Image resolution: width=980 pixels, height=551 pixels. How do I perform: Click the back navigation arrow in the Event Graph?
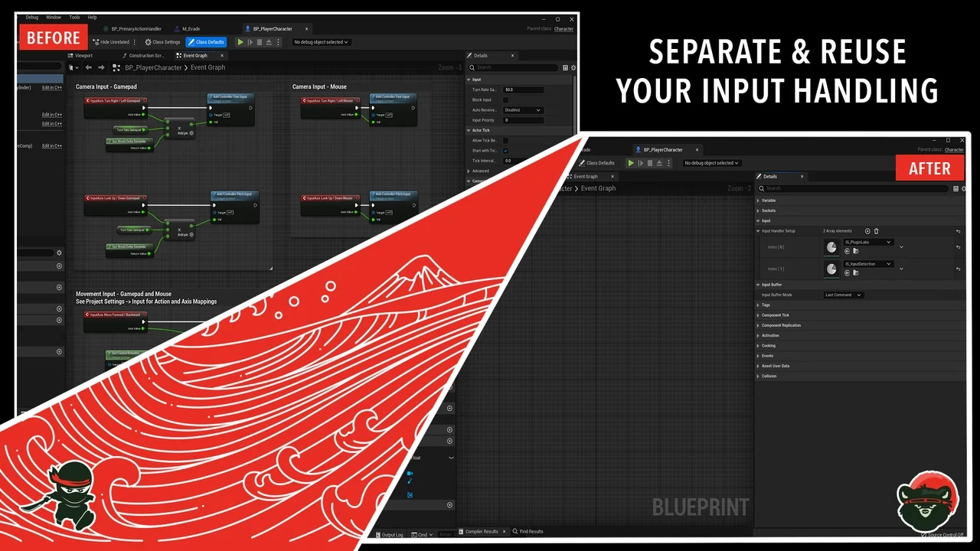88,67
